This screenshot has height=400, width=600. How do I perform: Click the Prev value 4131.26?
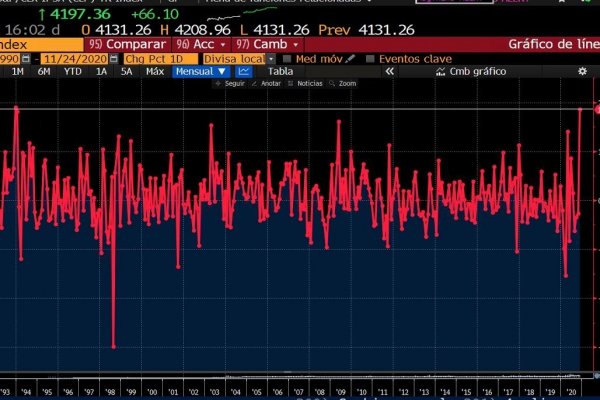pyautogui.click(x=386, y=30)
